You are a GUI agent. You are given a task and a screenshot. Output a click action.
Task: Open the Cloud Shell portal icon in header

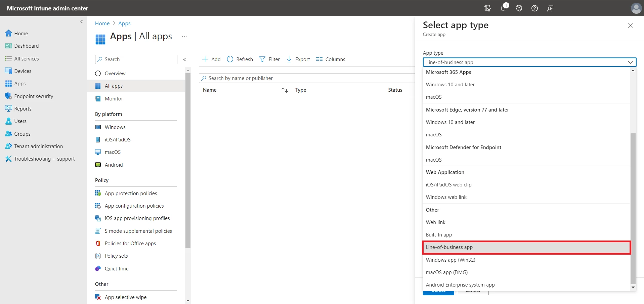coord(487,8)
